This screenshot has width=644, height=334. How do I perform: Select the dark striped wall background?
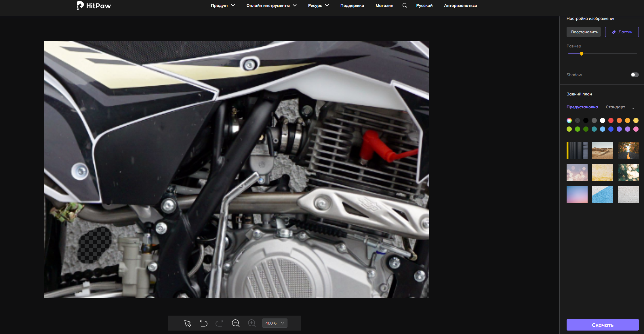coord(577,151)
